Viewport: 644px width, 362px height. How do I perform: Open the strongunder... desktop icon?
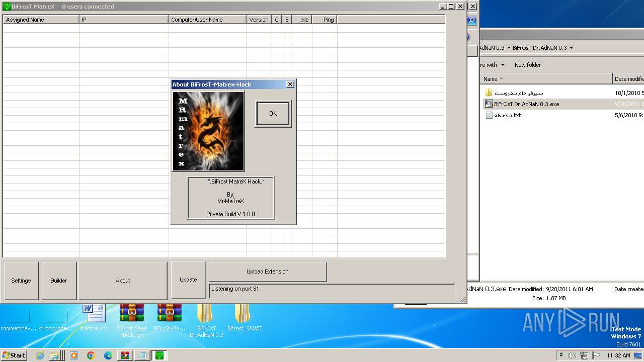click(56, 321)
